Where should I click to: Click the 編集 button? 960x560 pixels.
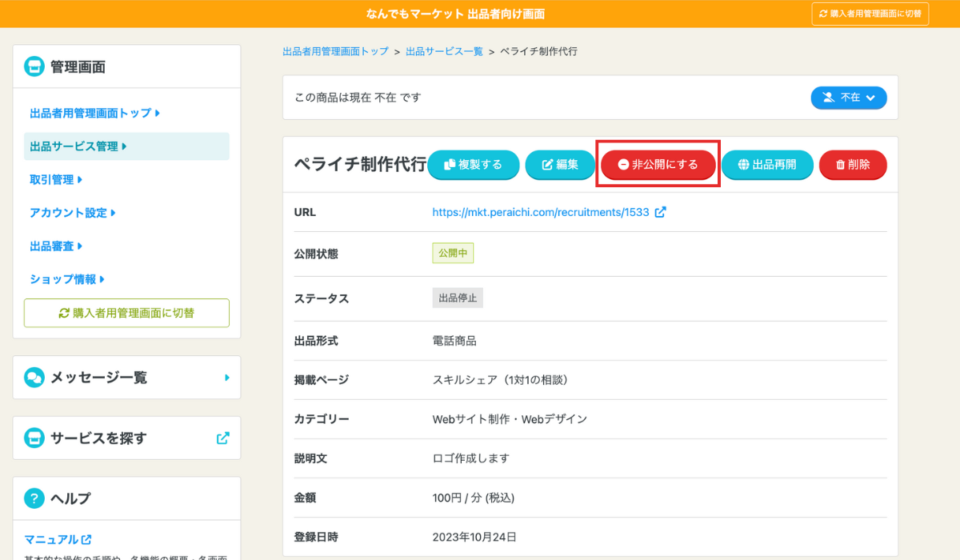pyautogui.click(x=560, y=165)
